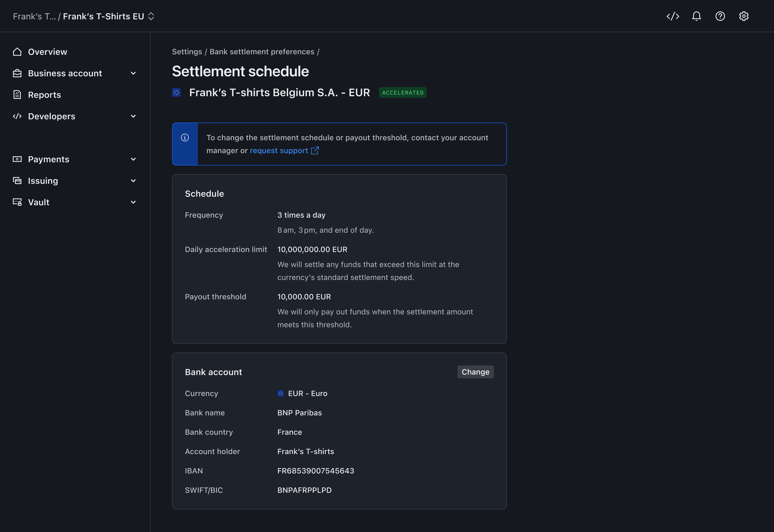Click the EU flag next to EUR - Euro
Viewport: 774px width, 532px height.
281,393
